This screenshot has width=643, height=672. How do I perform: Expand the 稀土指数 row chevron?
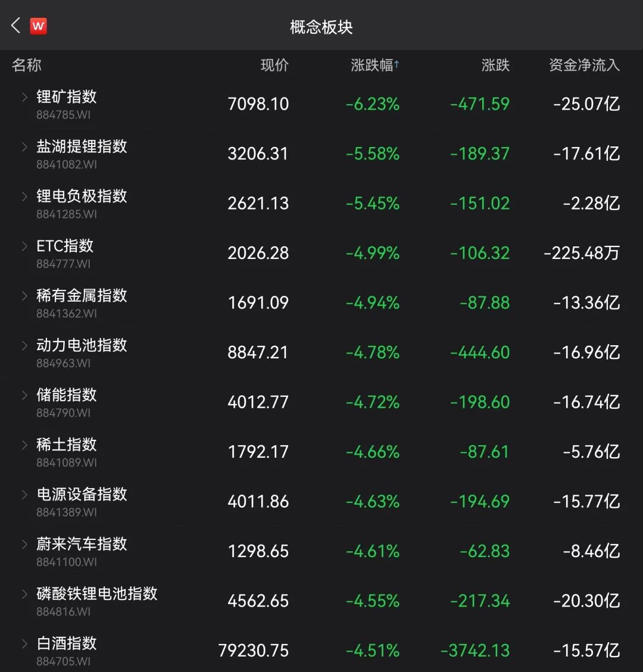point(24,445)
